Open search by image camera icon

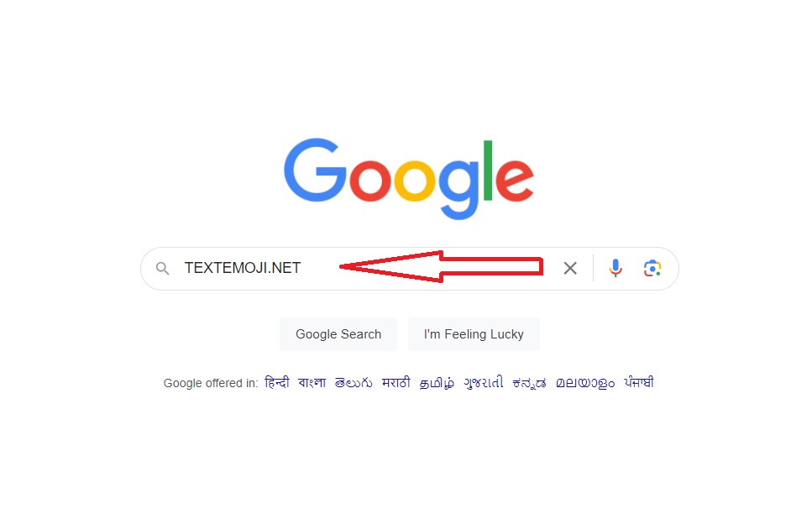(652, 268)
